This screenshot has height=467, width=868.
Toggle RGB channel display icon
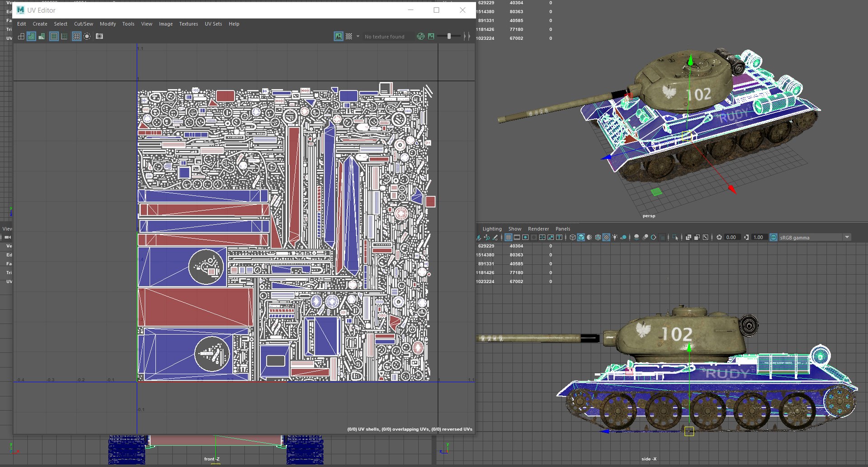[421, 36]
